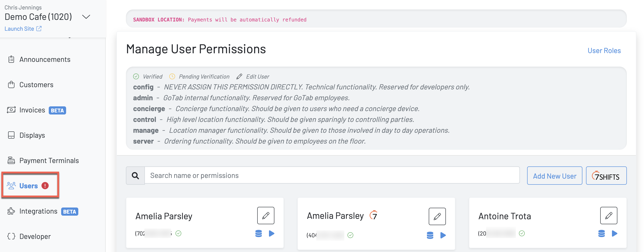The width and height of the screenshot is (644, 252).
Task: Click play arrow on Antoine Trota card
Action: [x=614, y=233]
